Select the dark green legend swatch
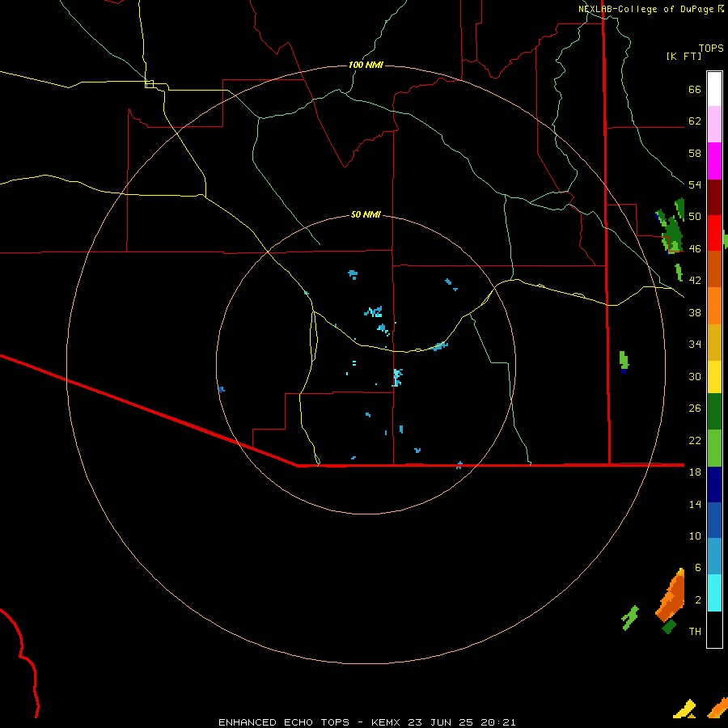 (x=714, y=412)
